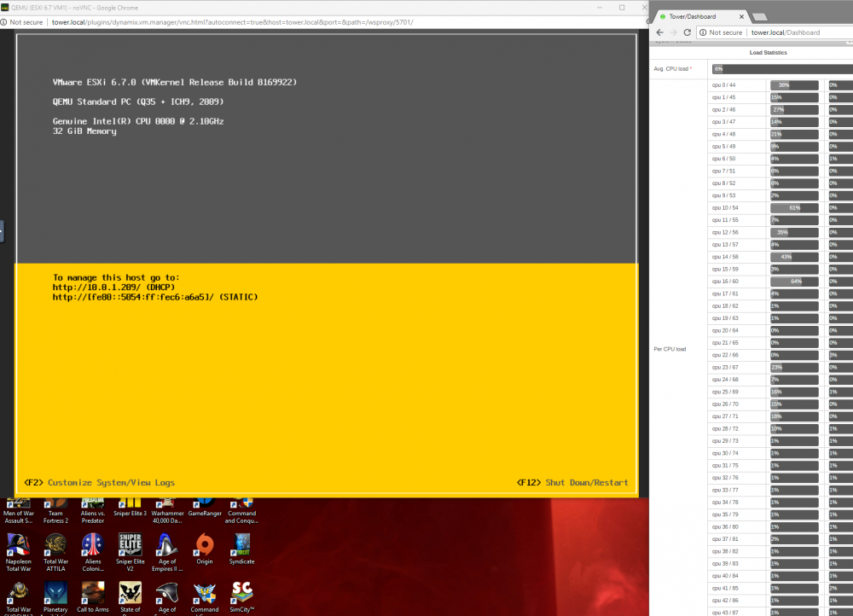Click the back arrow in Tower Dashboard window
The image size is (853, 616).
[660, 32]
